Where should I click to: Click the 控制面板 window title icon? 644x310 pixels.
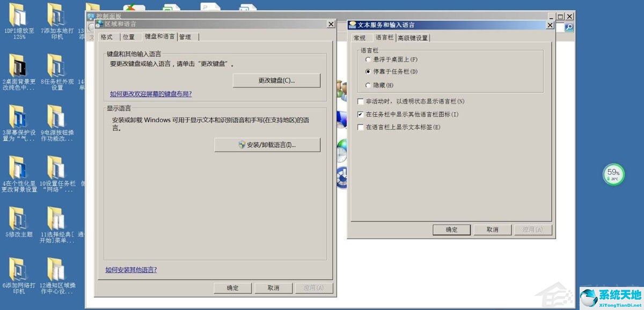click(x=91, y=16)
